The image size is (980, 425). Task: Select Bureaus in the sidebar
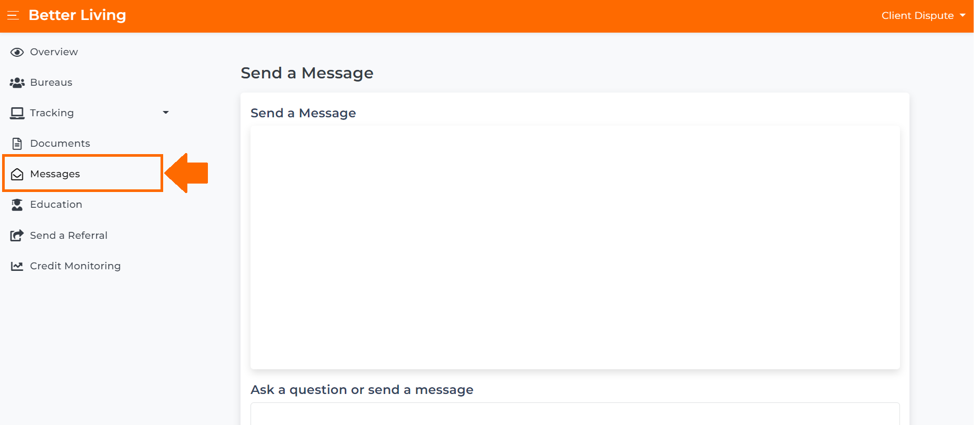pos(51,83)
